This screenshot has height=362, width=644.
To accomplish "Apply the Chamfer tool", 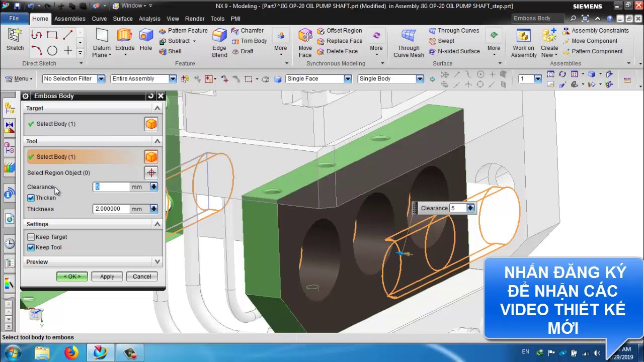I will 248,31.
